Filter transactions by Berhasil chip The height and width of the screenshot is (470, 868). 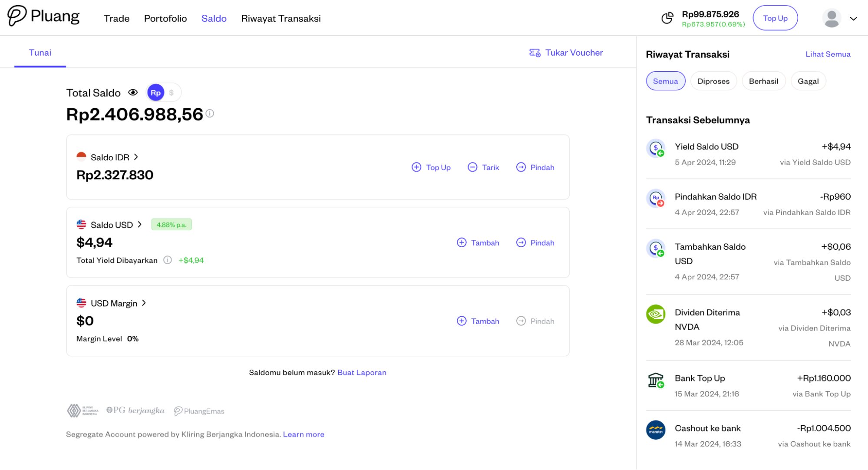tap(763, 81)
